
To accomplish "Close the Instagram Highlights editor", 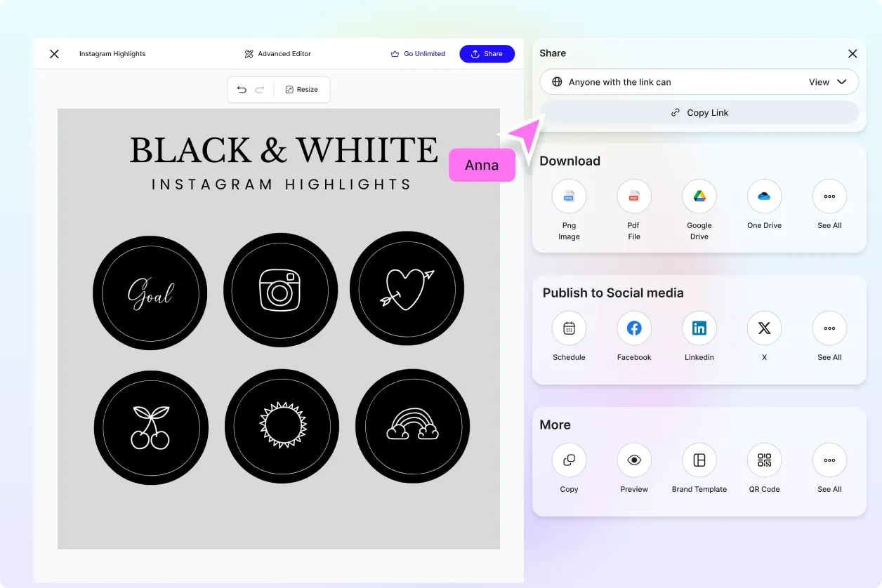I will 54,54.
